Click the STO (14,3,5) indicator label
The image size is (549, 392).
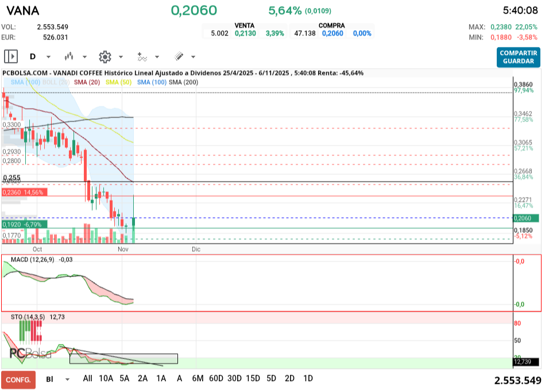[28, 317]
